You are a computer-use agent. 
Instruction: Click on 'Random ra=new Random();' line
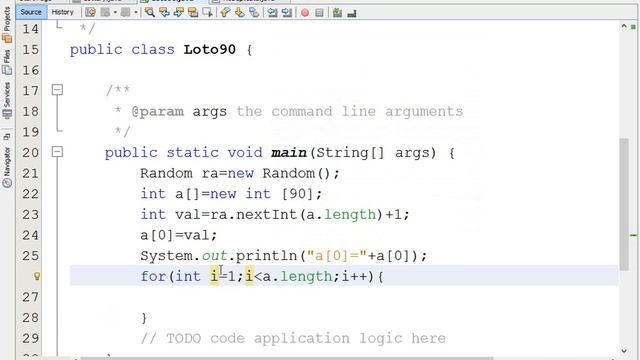240,173
